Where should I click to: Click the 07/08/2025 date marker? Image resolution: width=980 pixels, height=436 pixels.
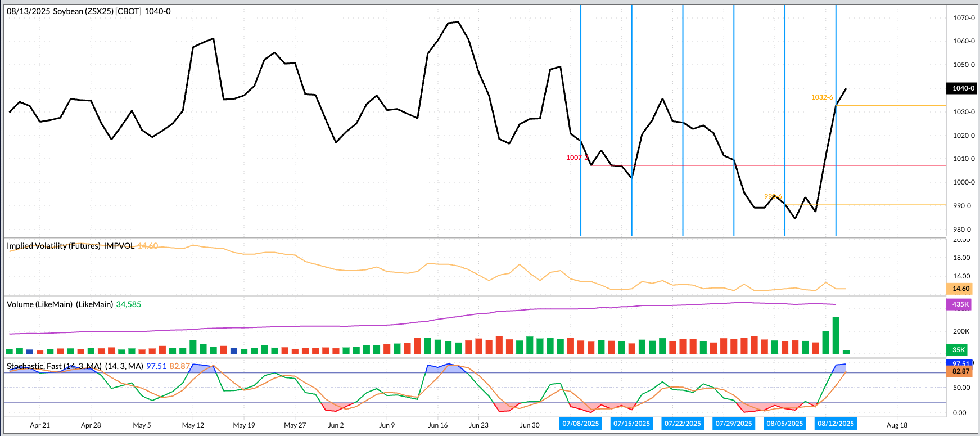pyautogui.click(x=581, y=424)
